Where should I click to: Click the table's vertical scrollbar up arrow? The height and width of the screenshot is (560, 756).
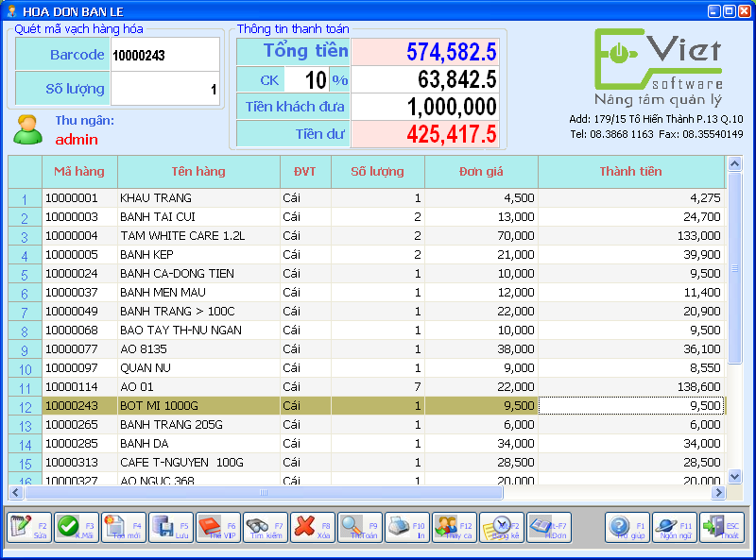pyautogui.click(x=734, y=164)
